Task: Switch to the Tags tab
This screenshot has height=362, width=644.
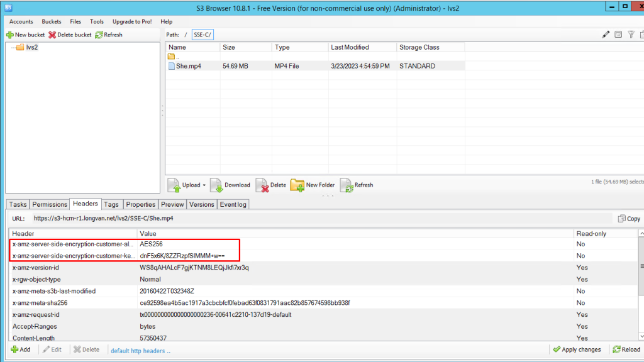Action: pyautogui.click(x=111, y=204)
